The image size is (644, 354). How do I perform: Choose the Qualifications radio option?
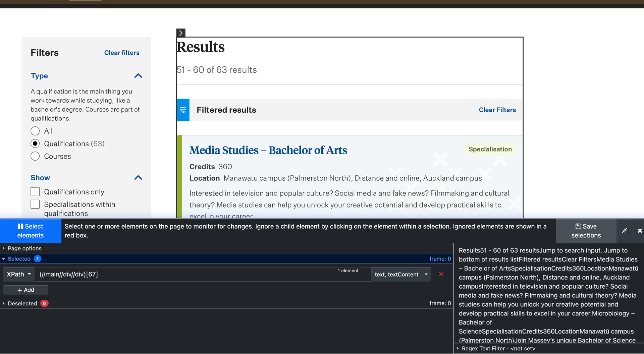[x=35, y=144]
